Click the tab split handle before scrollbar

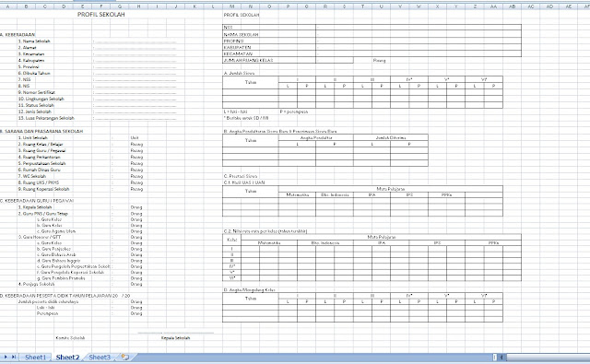[495, 358]
